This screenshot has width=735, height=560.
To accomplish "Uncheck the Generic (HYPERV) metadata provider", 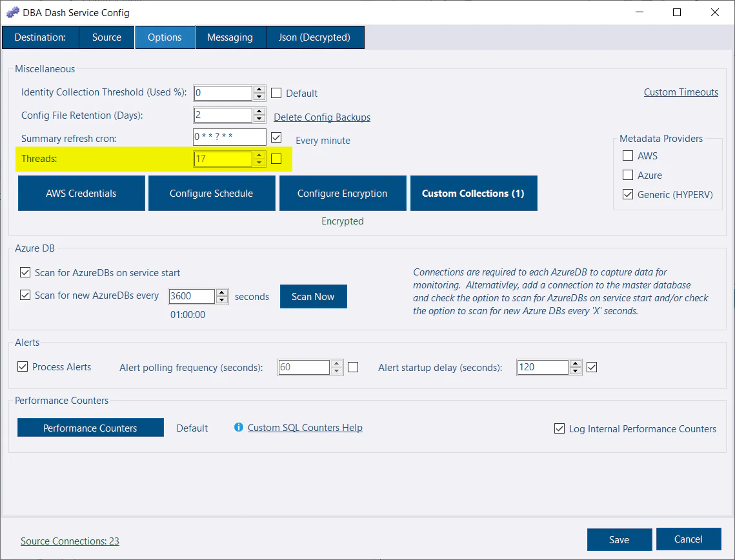I will click(x=627, y=194).
